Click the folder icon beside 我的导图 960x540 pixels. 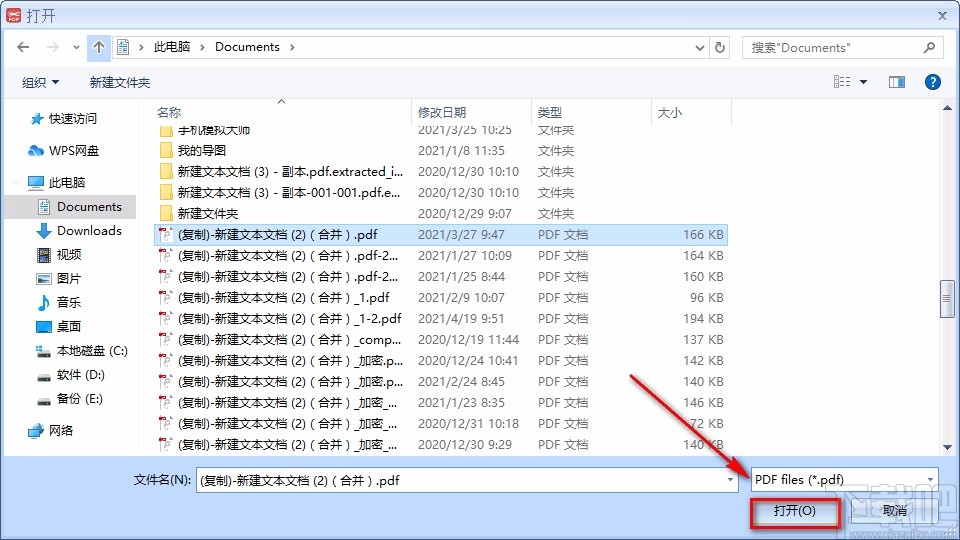point(166,151)
